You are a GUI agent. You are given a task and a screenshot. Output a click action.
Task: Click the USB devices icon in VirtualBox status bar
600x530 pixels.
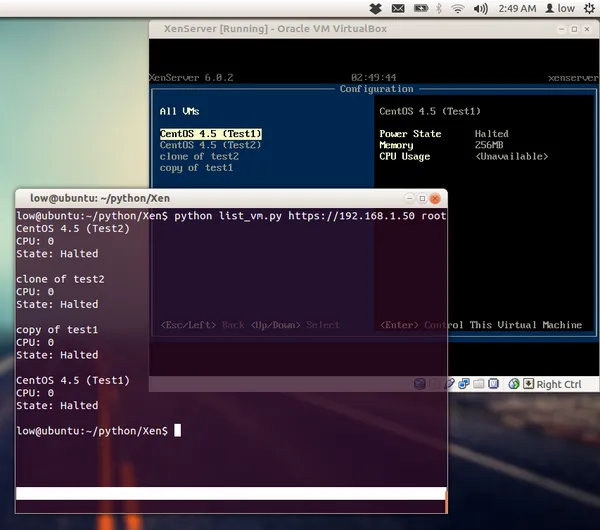point(449,383)
